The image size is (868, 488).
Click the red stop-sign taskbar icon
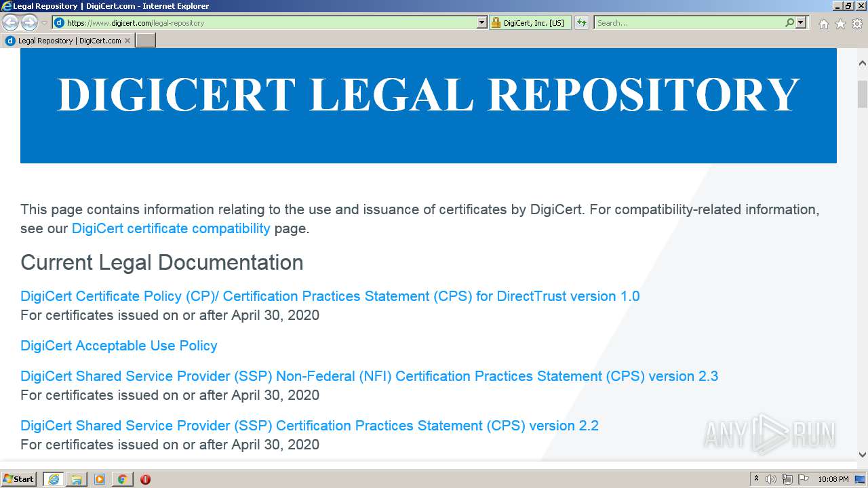tap(145, 479)
